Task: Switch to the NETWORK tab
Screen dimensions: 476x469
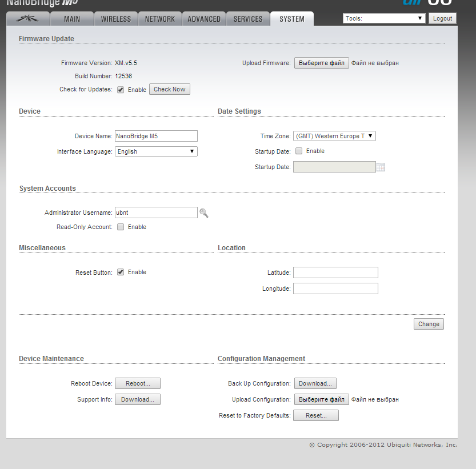Action: (160, 19)
